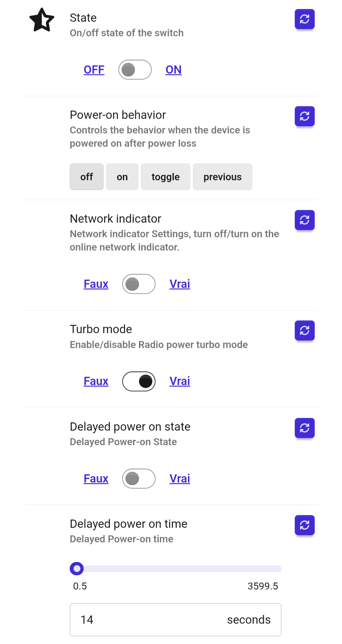Click the ON link for State

[x=174, y=70]
